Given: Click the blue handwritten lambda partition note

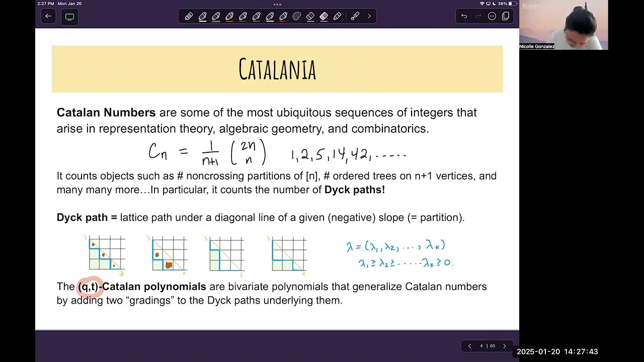Looking at the screenshot, I should point(400,254).
